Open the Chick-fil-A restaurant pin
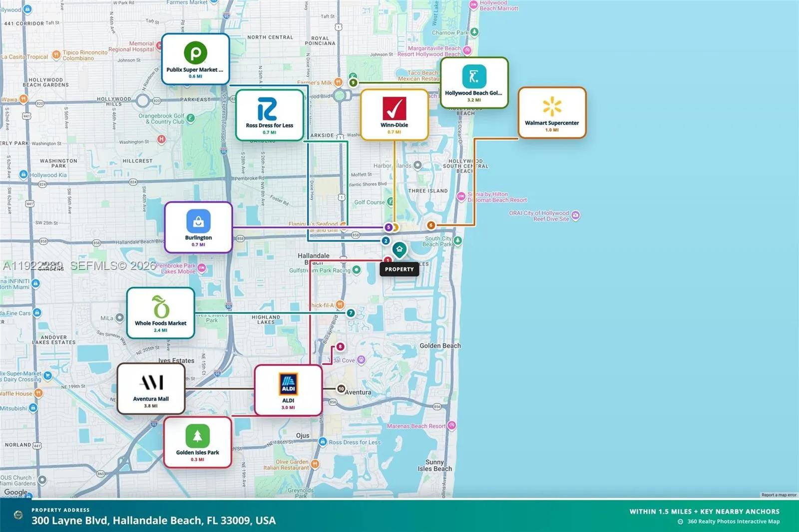This screenshot has width=799, height=532. 340,304
